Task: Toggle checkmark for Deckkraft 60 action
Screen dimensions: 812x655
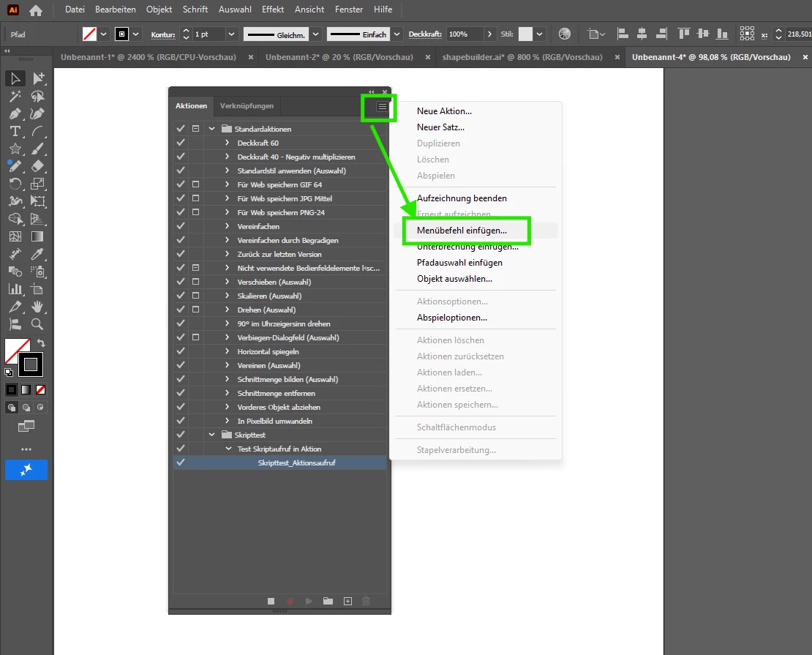Action: [180, 143]
